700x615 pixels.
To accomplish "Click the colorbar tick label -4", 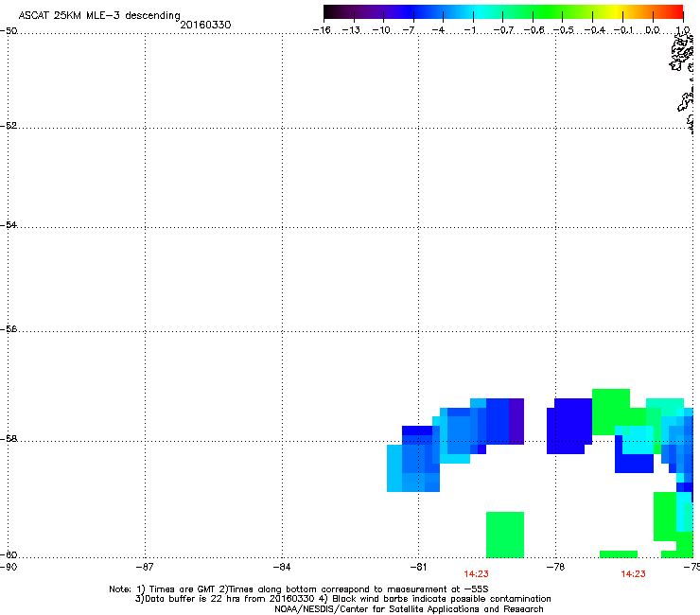I will pos(438,30).
